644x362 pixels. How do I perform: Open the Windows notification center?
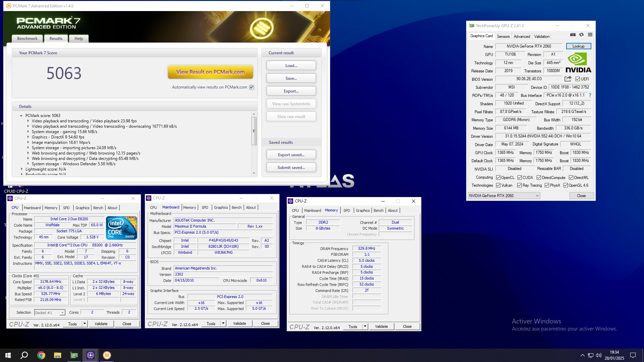click(633, 355)
